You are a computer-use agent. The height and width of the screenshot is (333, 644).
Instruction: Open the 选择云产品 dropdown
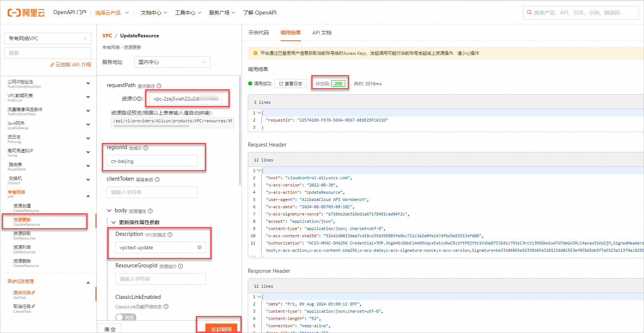tap(112, 13)
